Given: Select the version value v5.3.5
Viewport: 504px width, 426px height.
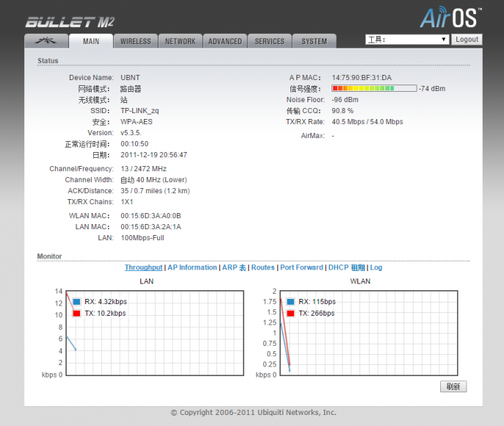Looking at the screenshot, I should (131, 132).
